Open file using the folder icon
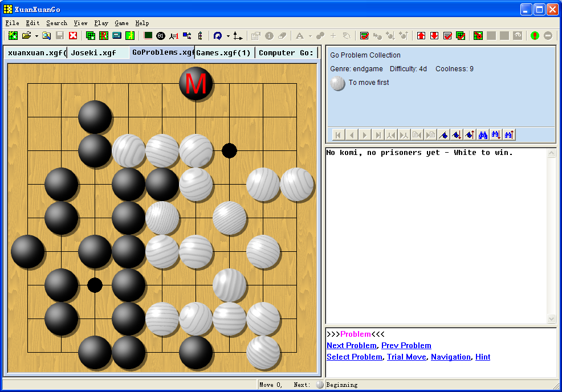The width and height of the screenshot is (562, 392). click(27, 36)
